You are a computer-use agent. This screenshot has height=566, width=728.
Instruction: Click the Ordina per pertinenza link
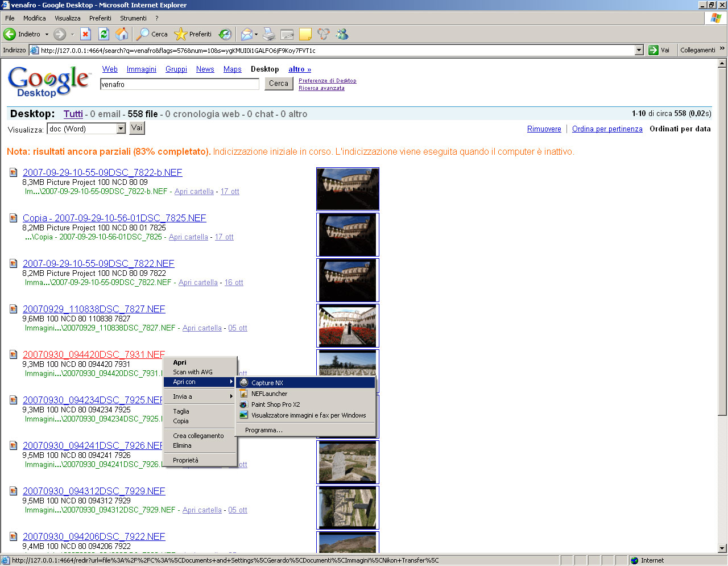coord(607,129)
